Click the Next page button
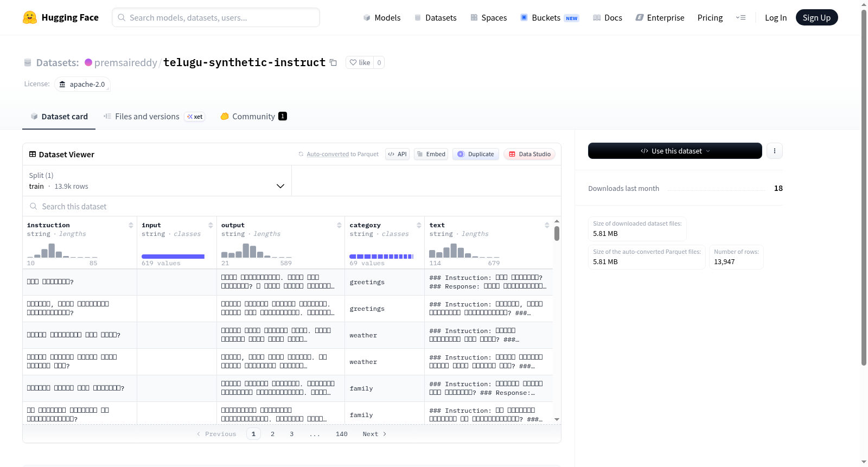 (x=374, y=434)
